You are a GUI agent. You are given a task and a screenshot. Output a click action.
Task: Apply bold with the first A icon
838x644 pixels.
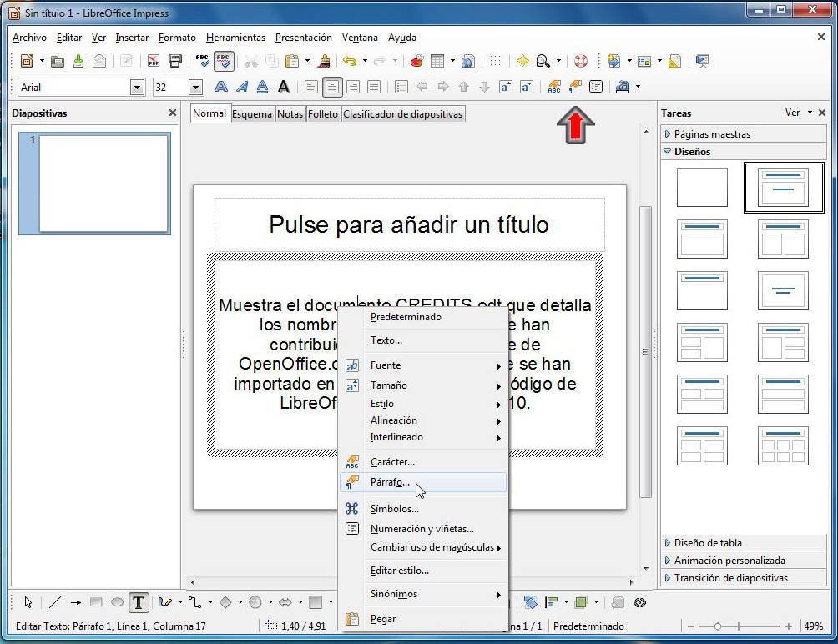click(x=220, y=87)
